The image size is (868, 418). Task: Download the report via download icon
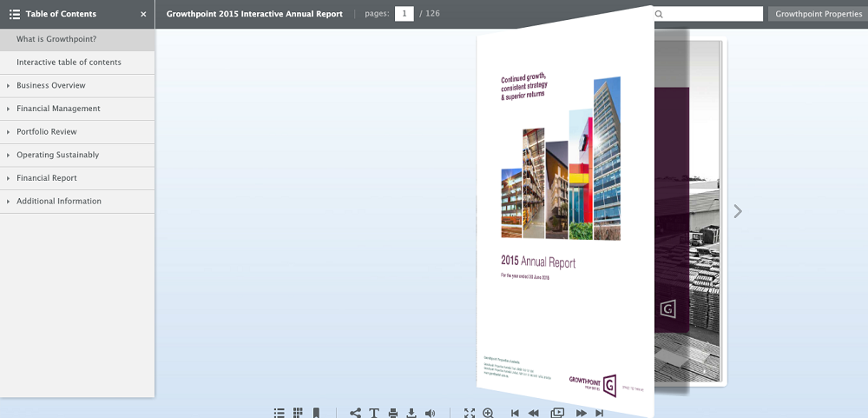click(x=411, y=413)
